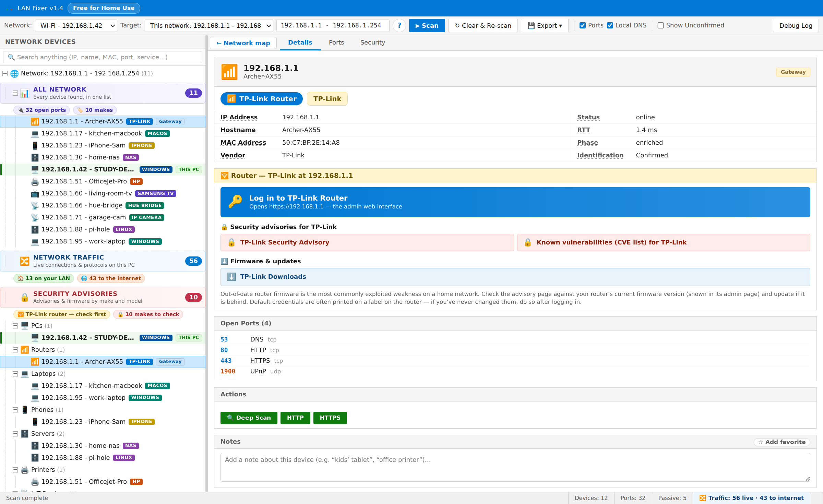This screenshot has width=823, height=504.
Task: Switch to the Security tab
Action: click(x=372, y=43)
